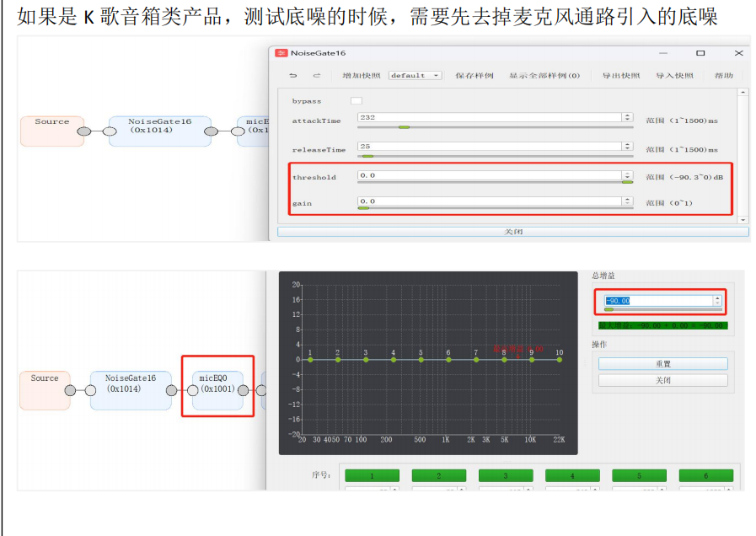Click the attackTime spinner arrows
The height and width of the screenshot is (536, 756).
pyautogui.click(x=627, y=117)
